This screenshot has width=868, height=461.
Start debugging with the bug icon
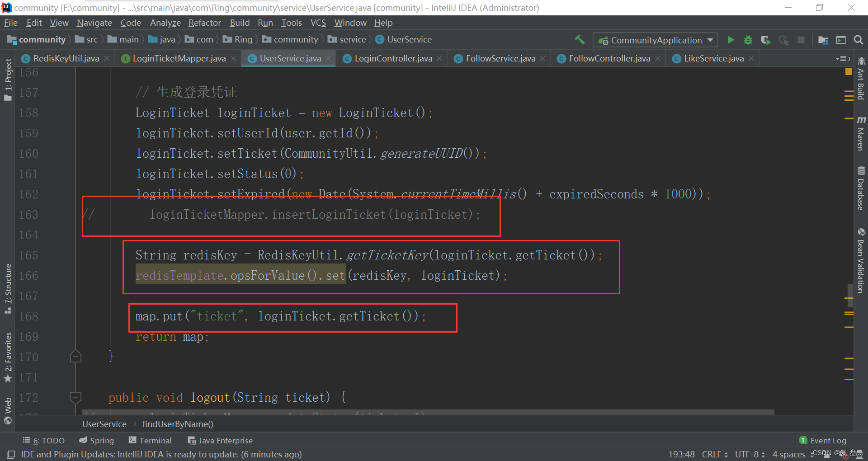(748, 40)
